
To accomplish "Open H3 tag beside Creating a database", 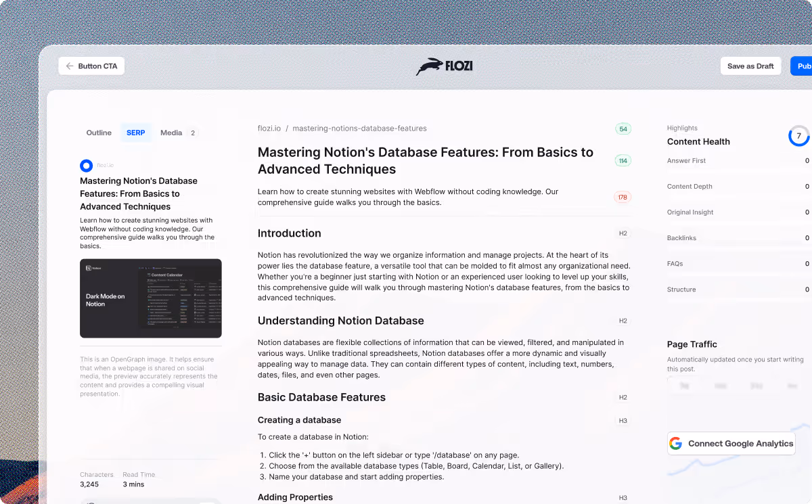I will coord(623,420).
